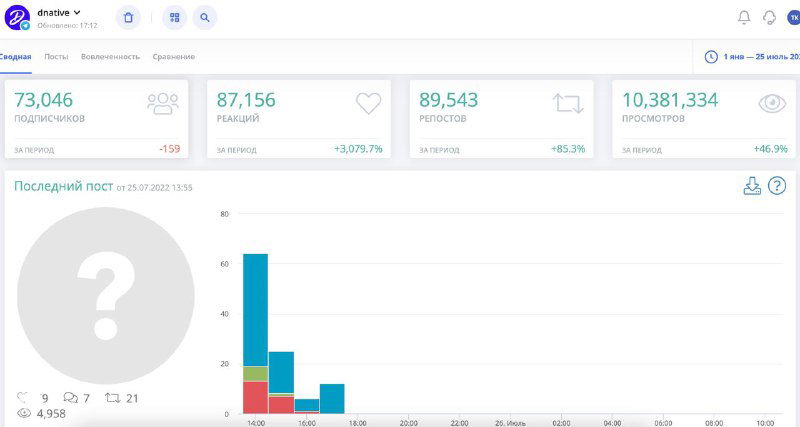
Task: Select the Сводная tab
Action: point(15,57)
